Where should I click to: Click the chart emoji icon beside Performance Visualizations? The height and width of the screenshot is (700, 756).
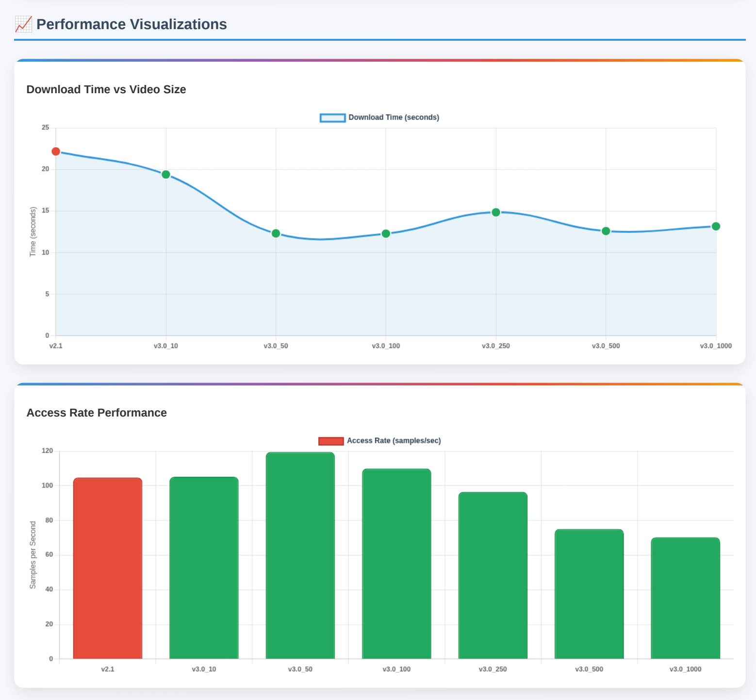pyautogui.click(x=23, y=24)
